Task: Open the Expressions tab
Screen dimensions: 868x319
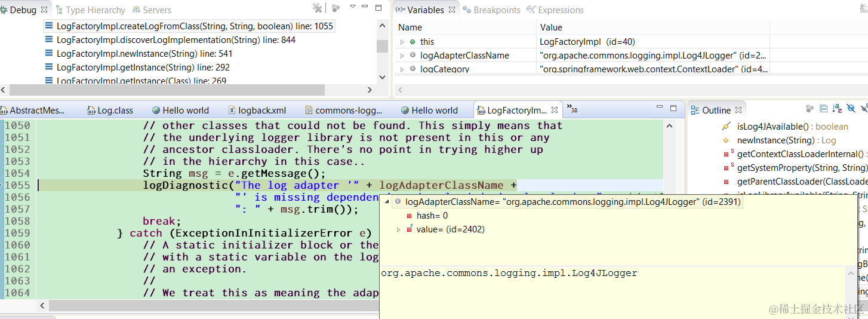Action: (x=555, y=10)
